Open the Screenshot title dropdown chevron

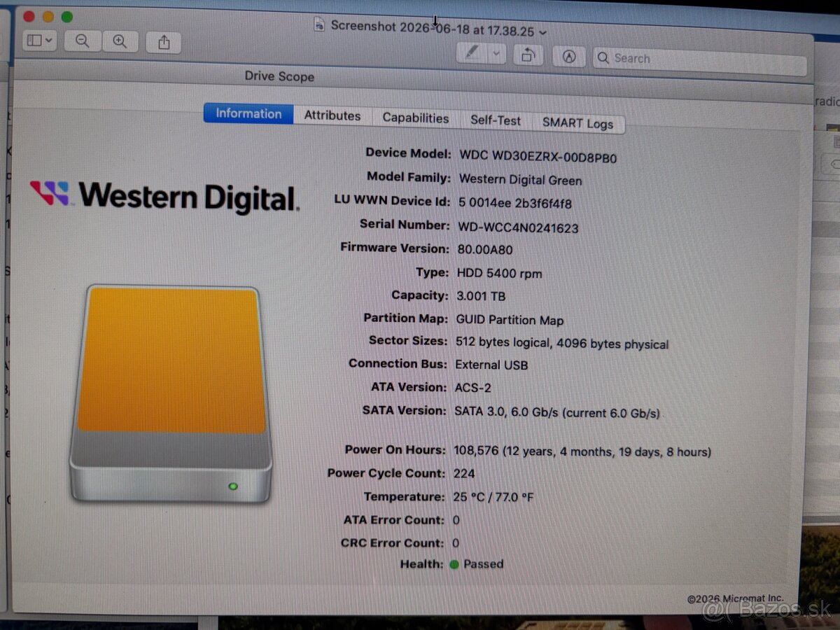[544, 31]
